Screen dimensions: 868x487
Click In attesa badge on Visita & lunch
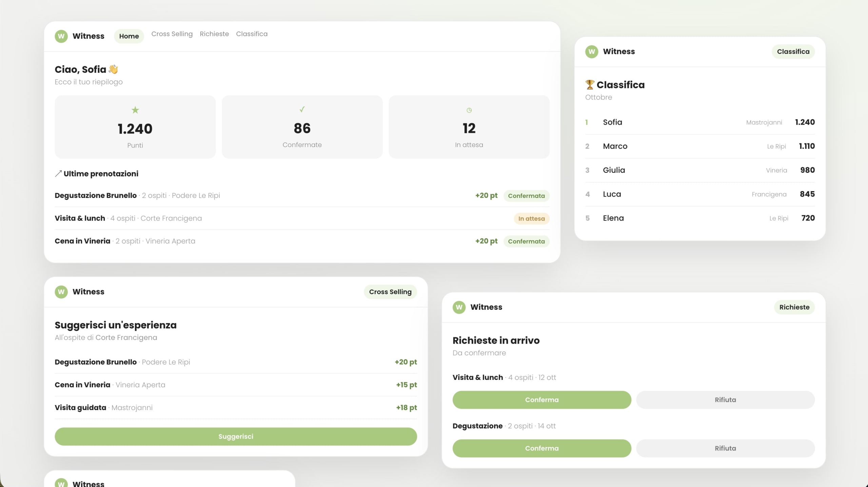tap(531, 219)
